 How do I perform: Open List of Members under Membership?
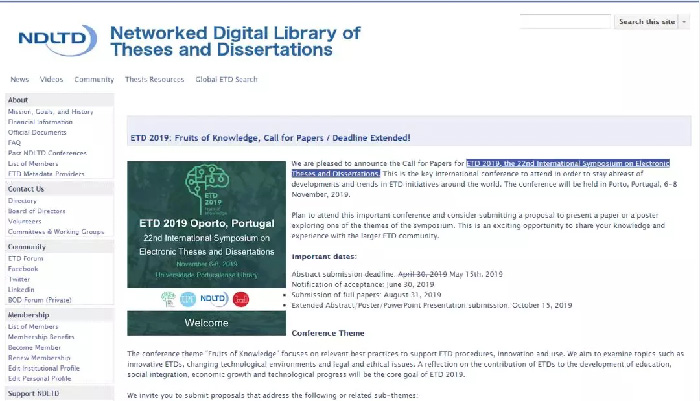point(33,327)
